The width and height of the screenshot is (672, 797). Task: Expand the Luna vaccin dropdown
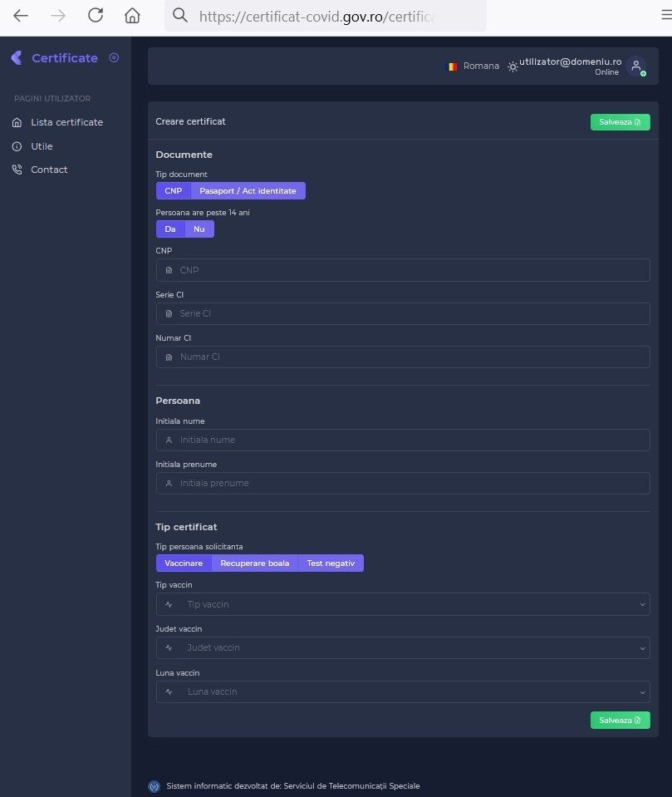pos(403,691)
